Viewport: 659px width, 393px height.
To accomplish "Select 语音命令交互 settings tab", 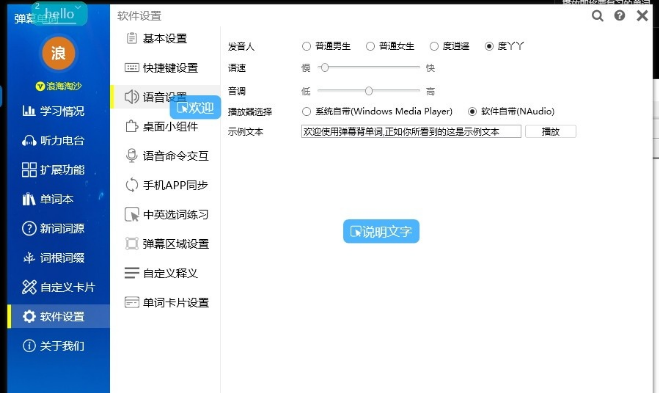I will tap(165, 156).
